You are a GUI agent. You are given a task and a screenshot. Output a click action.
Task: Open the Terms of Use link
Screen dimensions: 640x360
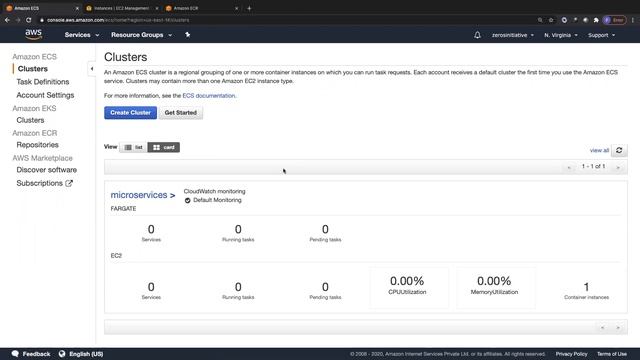[x=611, y=354]
